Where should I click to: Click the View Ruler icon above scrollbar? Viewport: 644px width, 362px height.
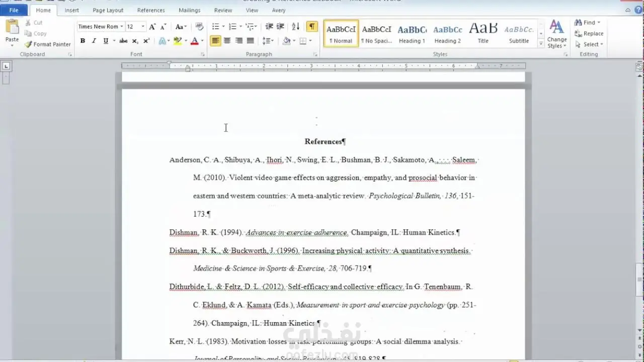(639, 66)
